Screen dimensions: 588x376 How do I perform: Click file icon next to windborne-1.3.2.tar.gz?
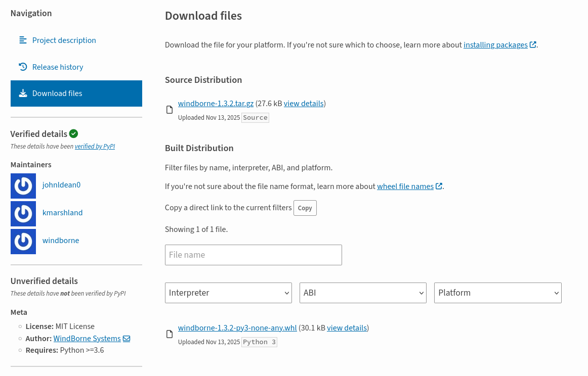click(x=170, y=110)
